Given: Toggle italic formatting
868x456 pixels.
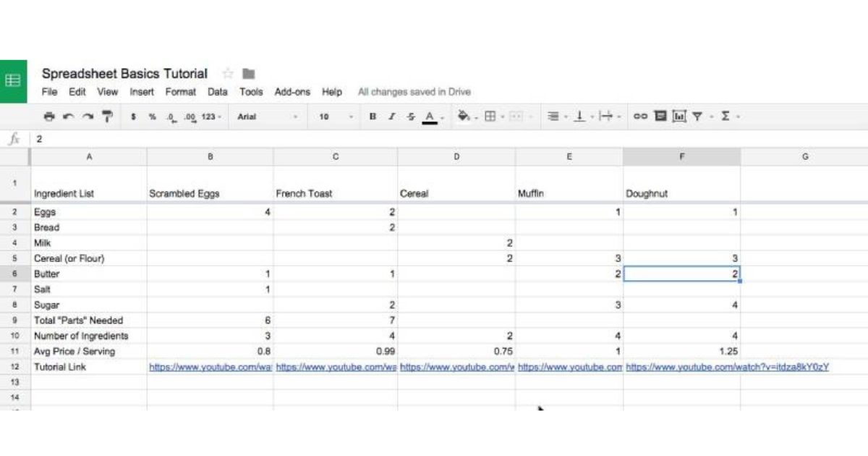Looking at the screenshot, I should [391, 117].
